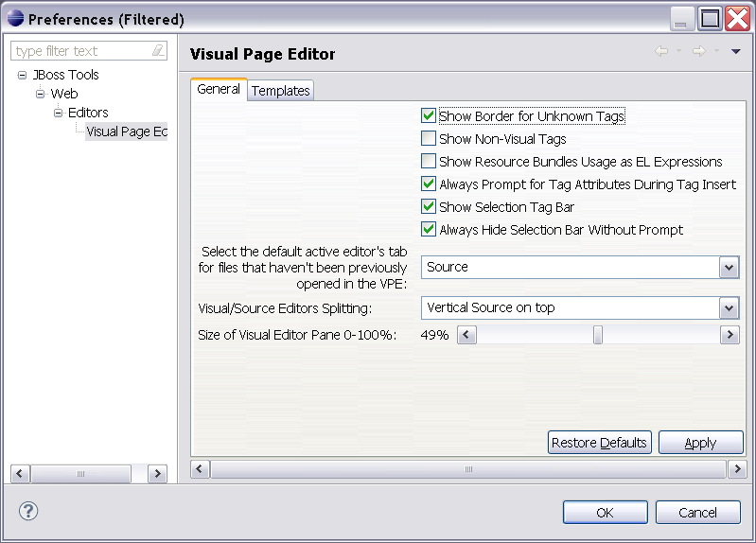Uncheck Show Border for Unknown Tags
The image size is (756, 543).
coord(429,116)
